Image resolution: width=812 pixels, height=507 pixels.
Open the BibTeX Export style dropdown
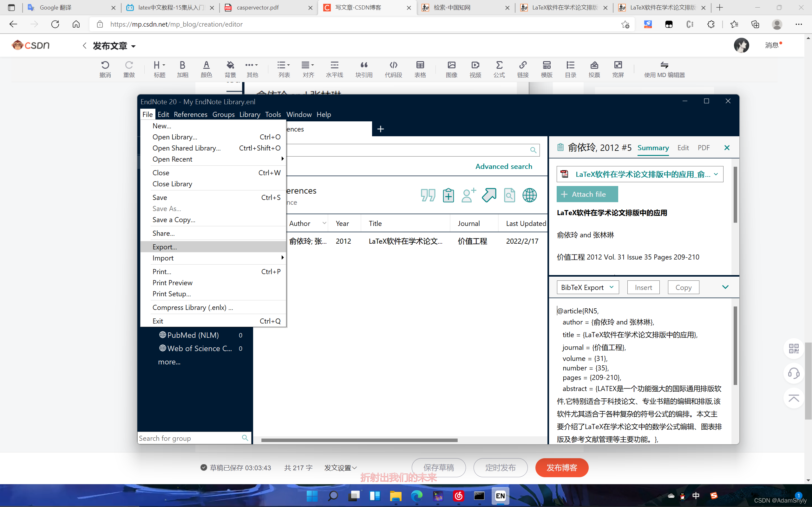click(587, 287)
